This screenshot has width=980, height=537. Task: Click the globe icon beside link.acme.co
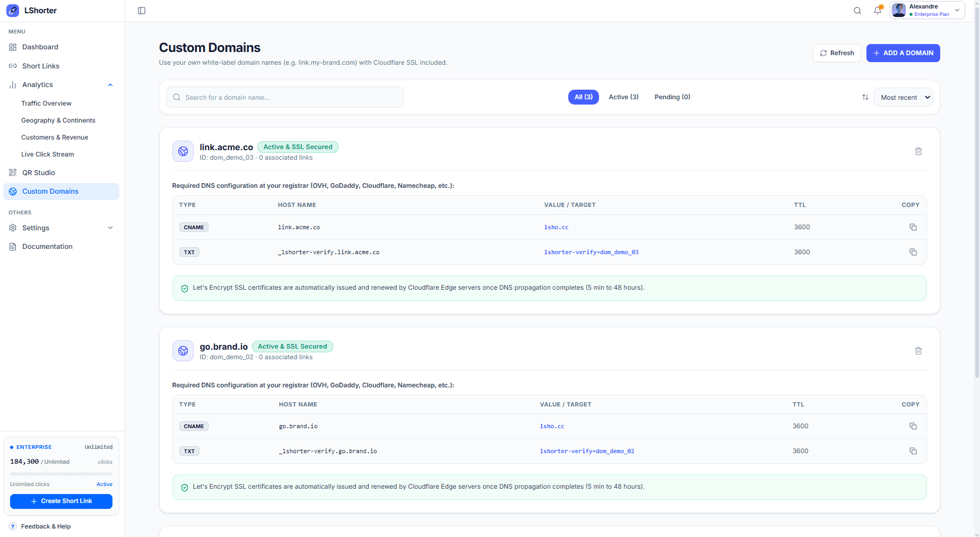pos(183,151)
